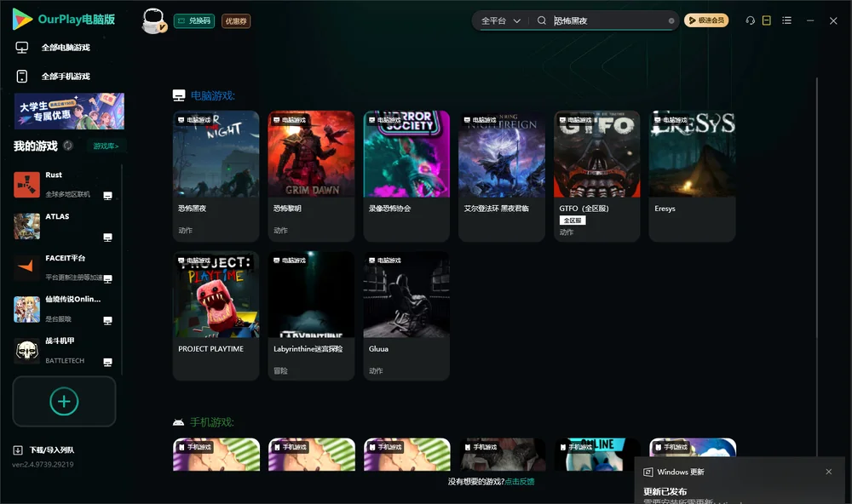Expand the 全平台 platform dropdown
This screenshot has width=852, height=504.
[x=500, y=20]
